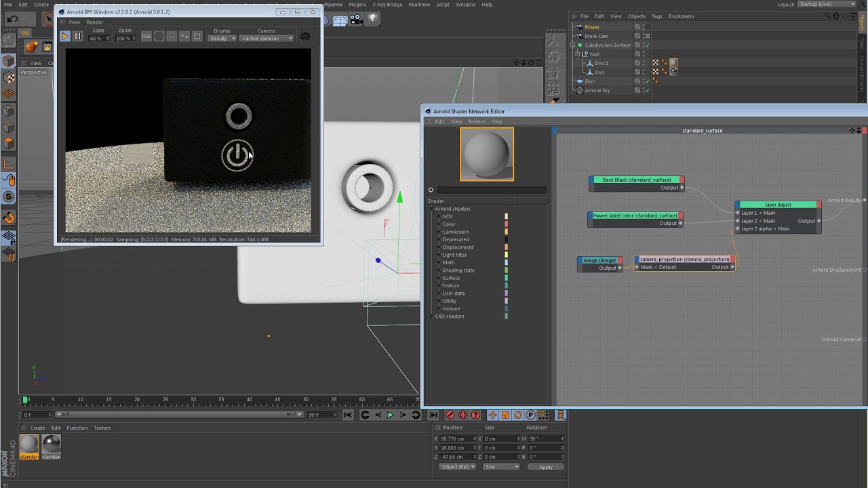The image size is (868, 488).
Task: Click the shader preview sphere in Network Editor
Action: coord(487,154)
